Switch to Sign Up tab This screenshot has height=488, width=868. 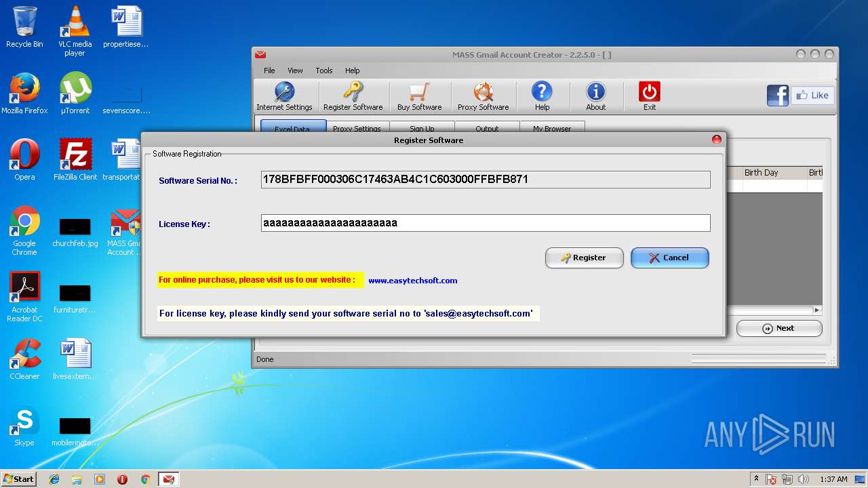(x=422, y=127)
